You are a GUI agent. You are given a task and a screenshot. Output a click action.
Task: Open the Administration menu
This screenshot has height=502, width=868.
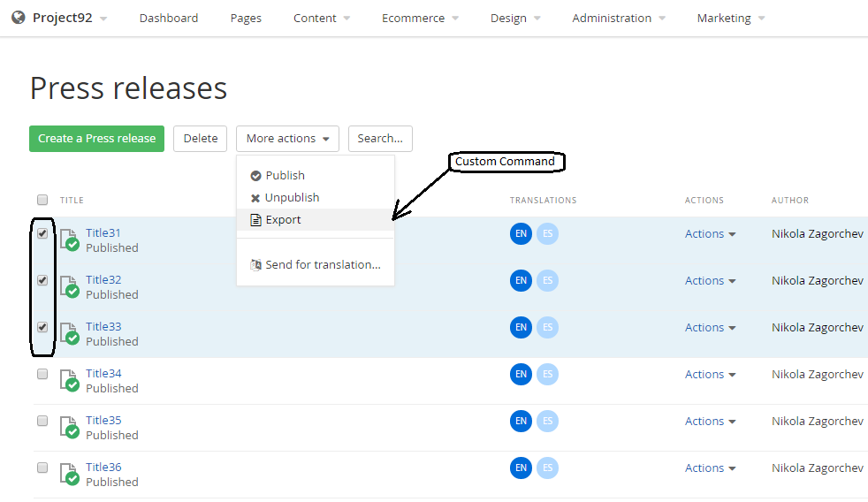coord(619,19)
